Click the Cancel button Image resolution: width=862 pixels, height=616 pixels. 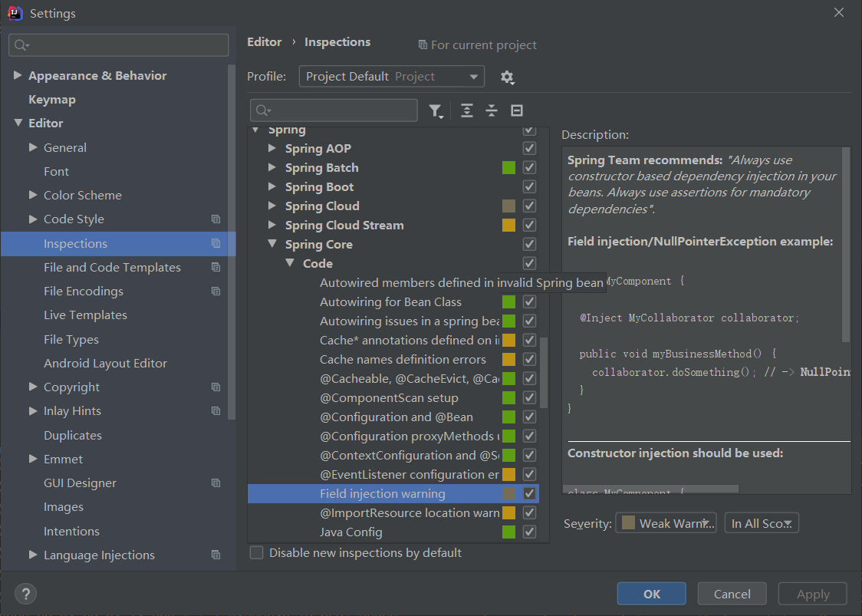coord(732,594)
